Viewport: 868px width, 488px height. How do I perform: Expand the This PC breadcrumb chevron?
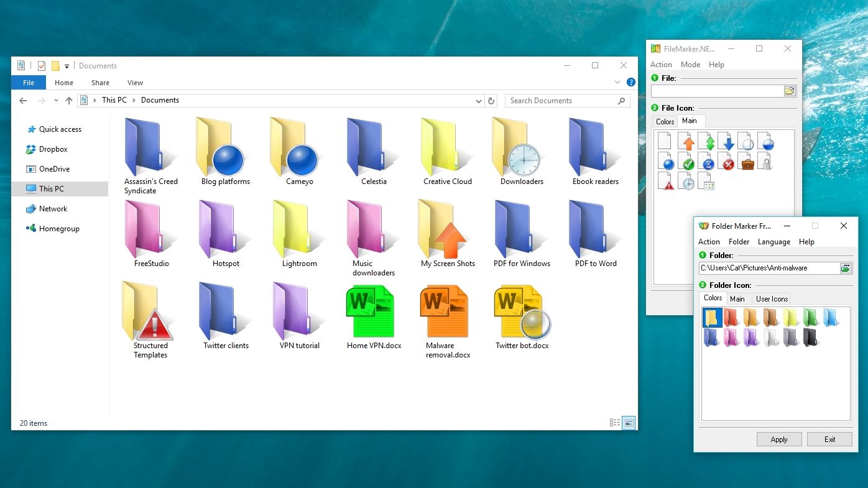point(132,100)
